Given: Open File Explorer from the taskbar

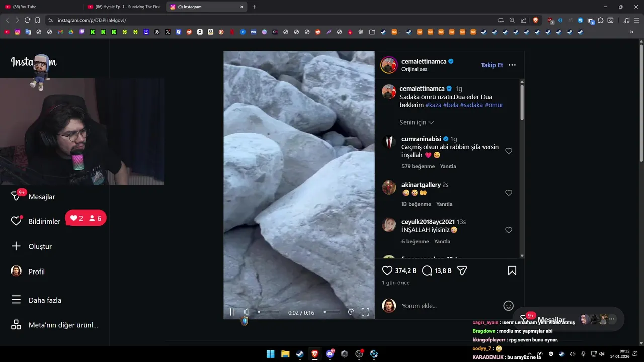Looking at the screenshot, I should tap(285, 354).
